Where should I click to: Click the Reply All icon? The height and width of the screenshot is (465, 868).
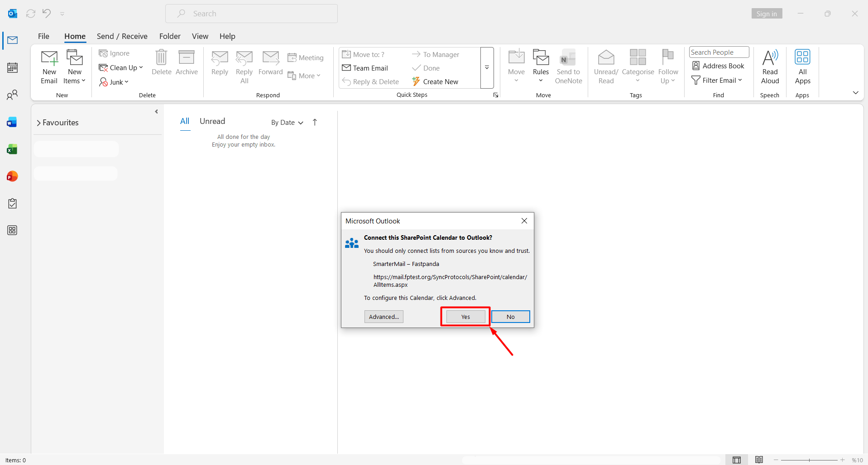[244, 66]
